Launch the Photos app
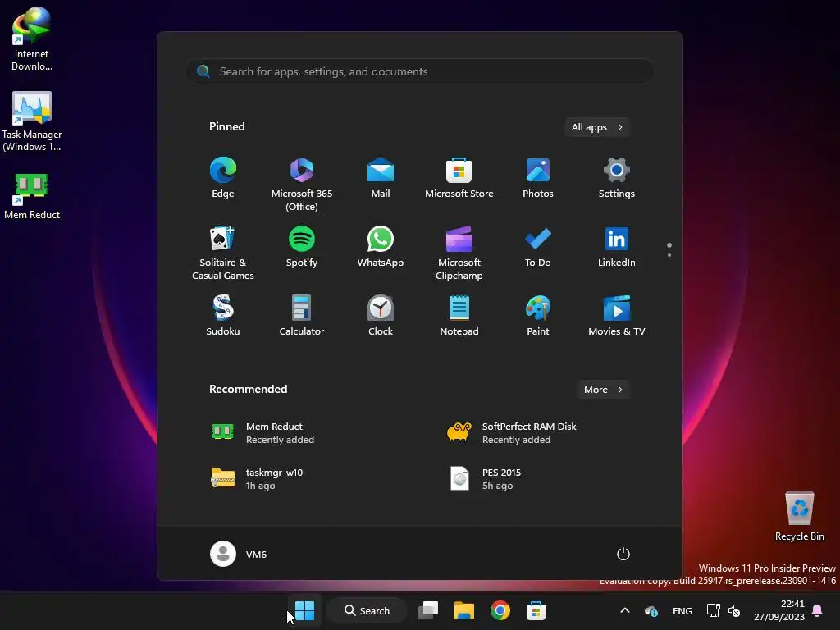Image resolution: width=840 pixels, height=630 pixels. (x=538, y=178)
